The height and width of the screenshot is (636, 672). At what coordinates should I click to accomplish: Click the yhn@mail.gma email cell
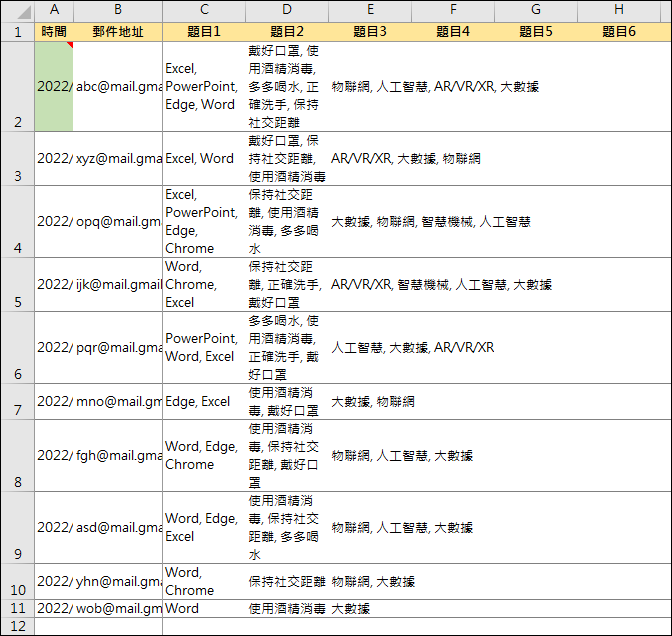(x=118, y=582)
